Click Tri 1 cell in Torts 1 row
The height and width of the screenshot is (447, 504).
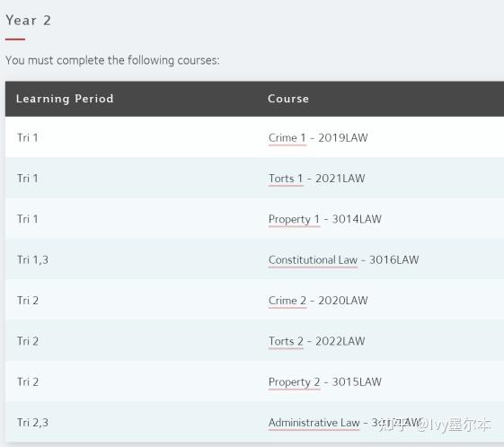click(x=28, y=179)
